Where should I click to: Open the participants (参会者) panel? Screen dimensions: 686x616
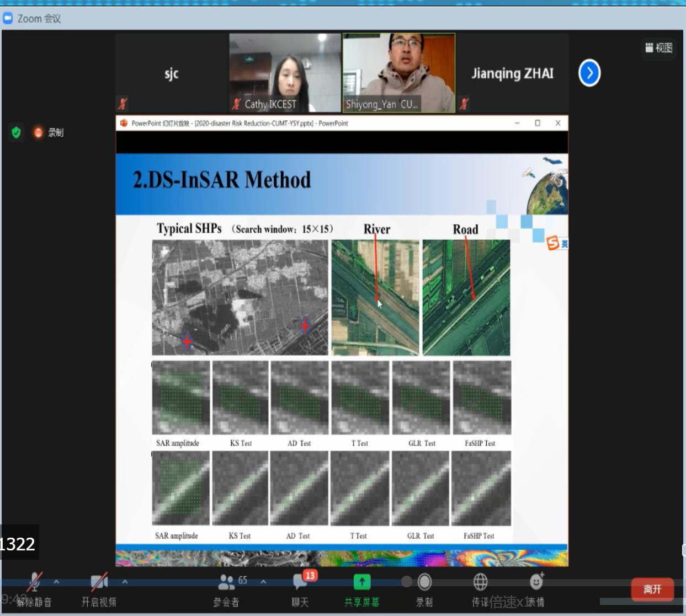point(226,588)
